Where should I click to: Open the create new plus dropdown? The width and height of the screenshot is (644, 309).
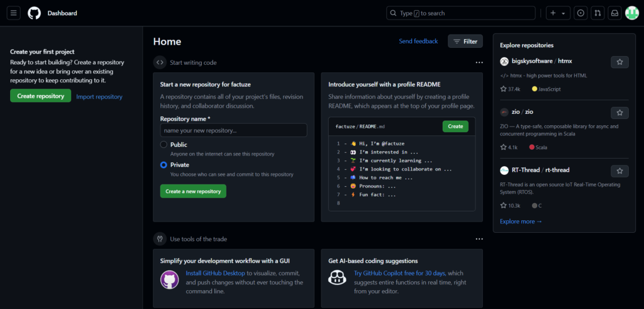[557, 13]
